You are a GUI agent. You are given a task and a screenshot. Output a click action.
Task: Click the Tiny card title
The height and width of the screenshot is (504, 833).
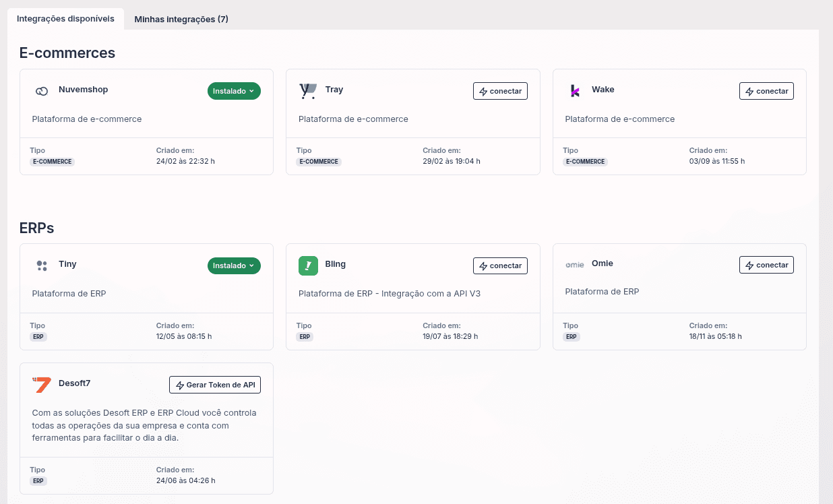pyautogui.click(x=67, y=264)
